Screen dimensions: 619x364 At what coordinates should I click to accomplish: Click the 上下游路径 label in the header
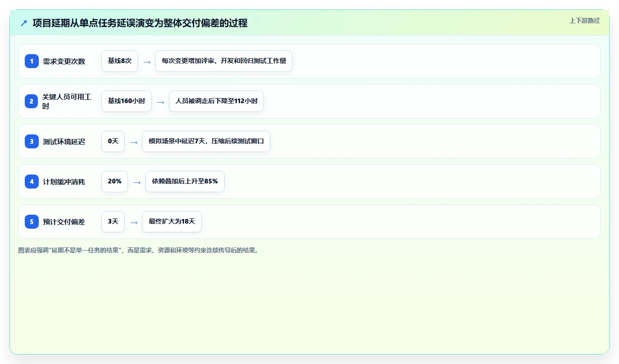pyautogui.click(x=584, y=21)
